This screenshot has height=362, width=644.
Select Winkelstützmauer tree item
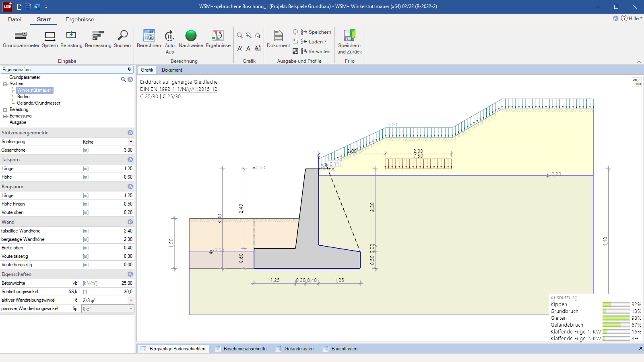[34, 90]
